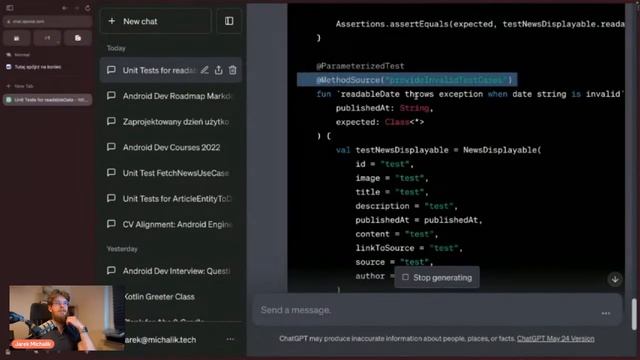
Task: Click chat bubble icon of Android Dev Courses 2022
Action: pos(111,147)
